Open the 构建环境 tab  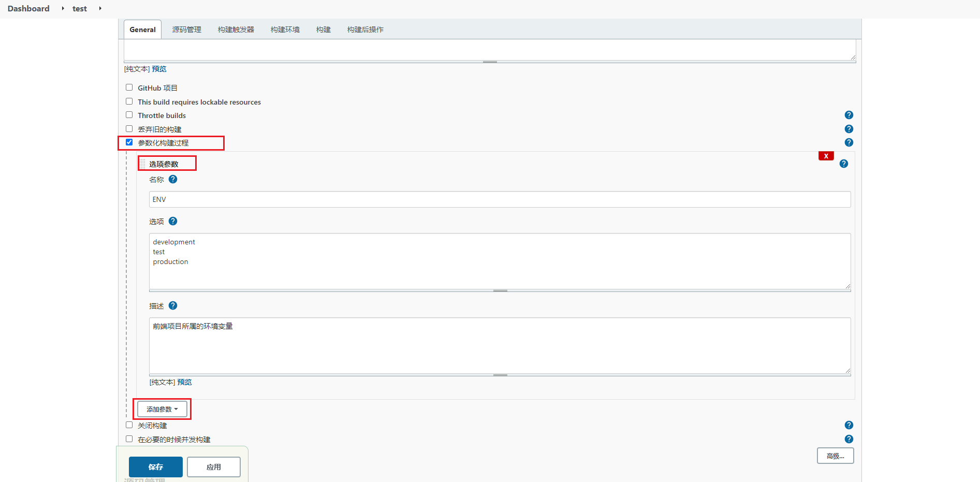(285, 30)
